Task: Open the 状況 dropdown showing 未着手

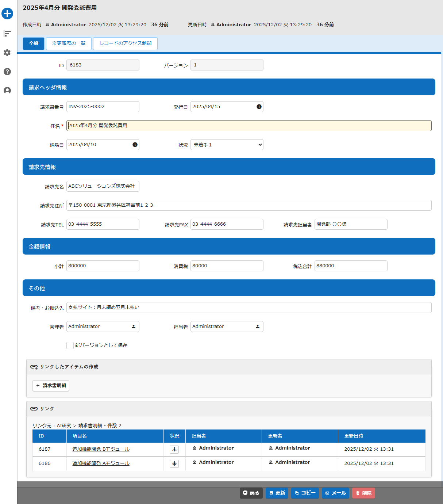Action: [x=227, y=145]
